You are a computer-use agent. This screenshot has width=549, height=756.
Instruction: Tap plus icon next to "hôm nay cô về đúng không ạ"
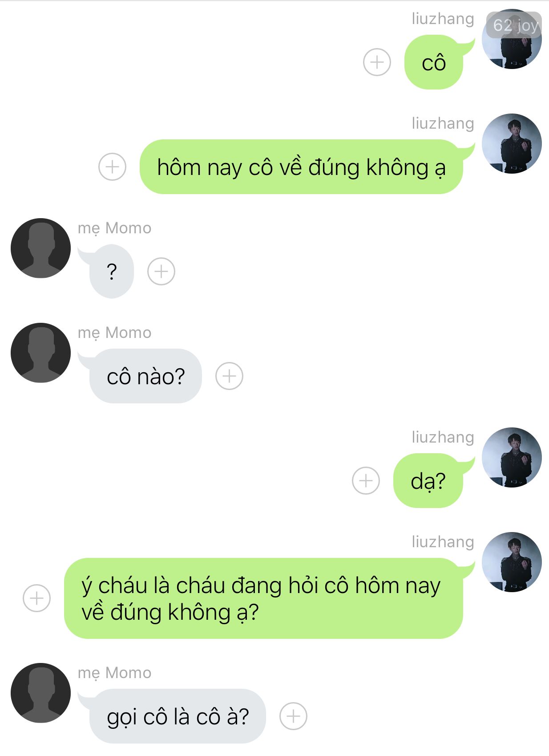(x=112, y=167)
